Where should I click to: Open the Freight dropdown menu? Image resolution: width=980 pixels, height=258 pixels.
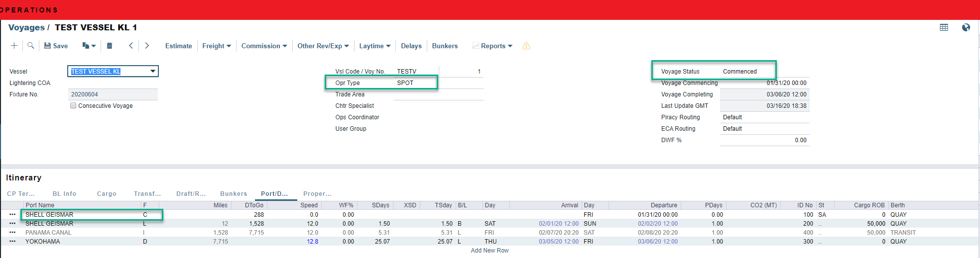pyautogui.click(x=217, y=46)
